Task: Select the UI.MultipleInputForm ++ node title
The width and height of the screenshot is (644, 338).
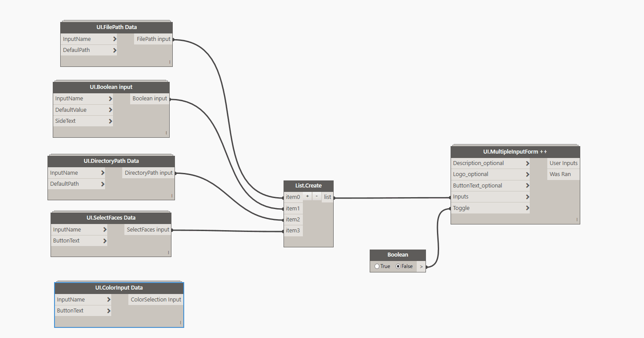Action: [x=515, y=152]
